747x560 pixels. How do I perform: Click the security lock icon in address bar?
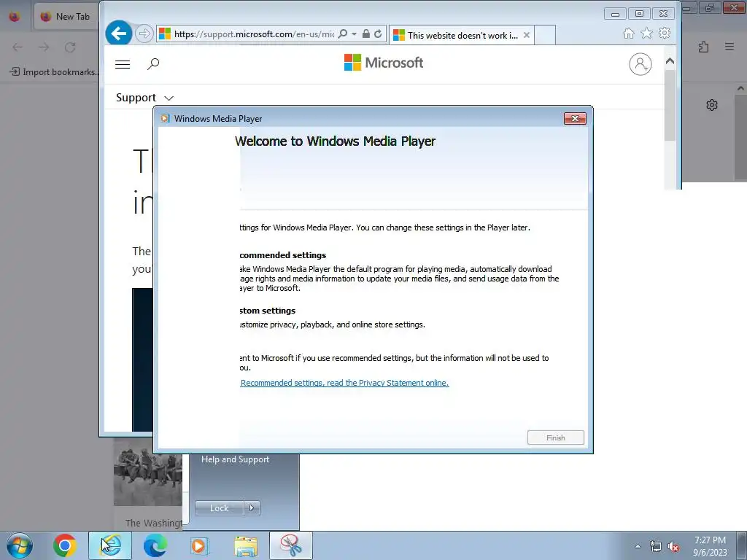point(366,34)
